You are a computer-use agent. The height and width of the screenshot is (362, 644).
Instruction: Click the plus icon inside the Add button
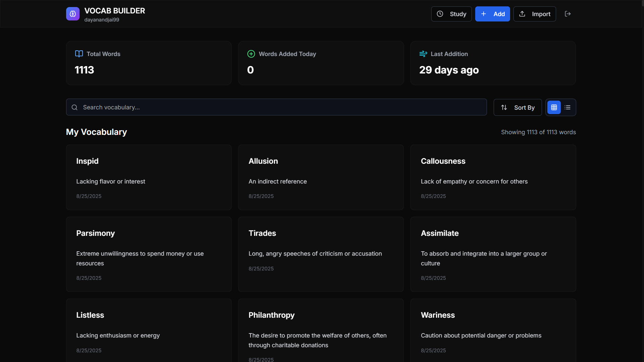point(484,14)
